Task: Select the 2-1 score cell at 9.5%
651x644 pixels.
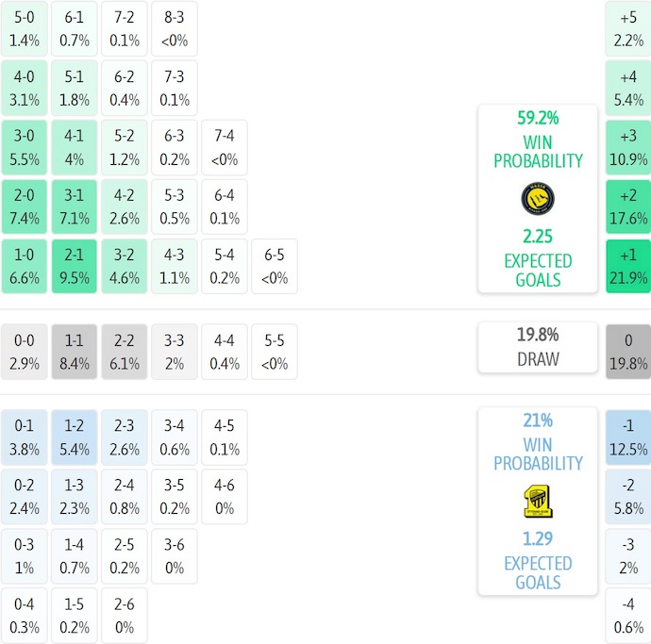Action: [x=75, y=266]
